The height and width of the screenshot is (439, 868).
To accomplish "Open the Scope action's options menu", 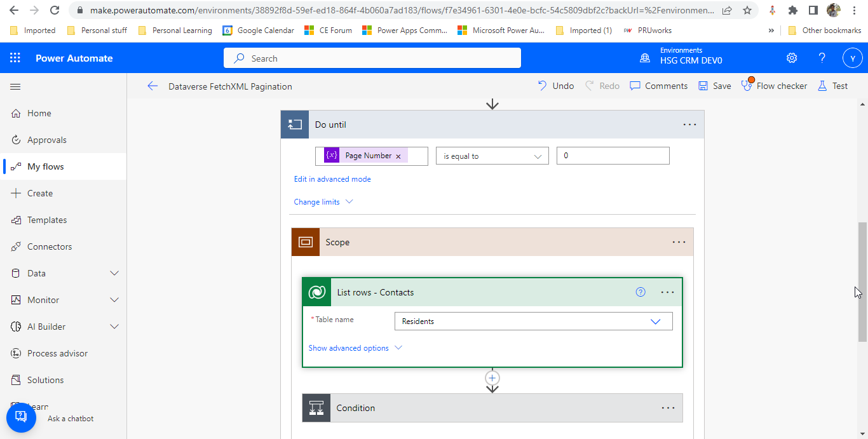I will 679,242.
